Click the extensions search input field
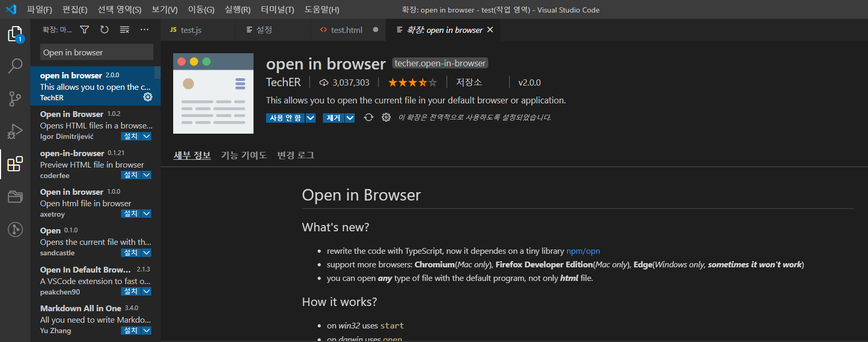This screenshot has height=342, width=868. [x=97, y=52]
